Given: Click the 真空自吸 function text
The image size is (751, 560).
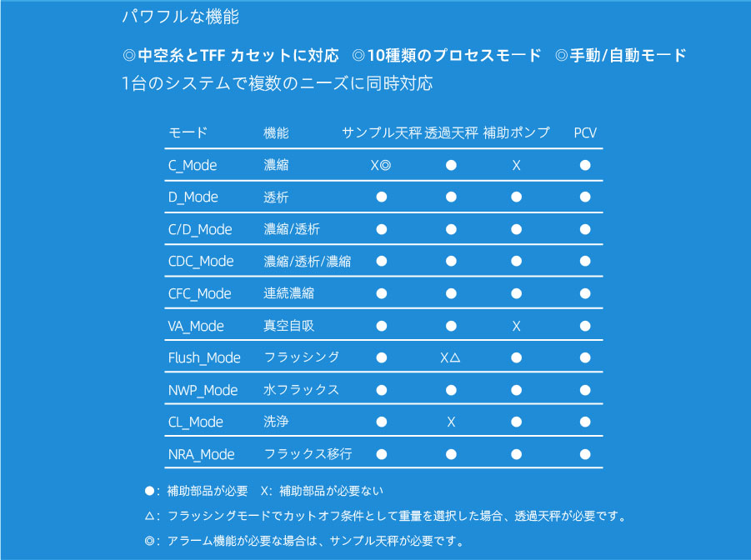Looking at the screenshot, I should [x=288, y=326].
